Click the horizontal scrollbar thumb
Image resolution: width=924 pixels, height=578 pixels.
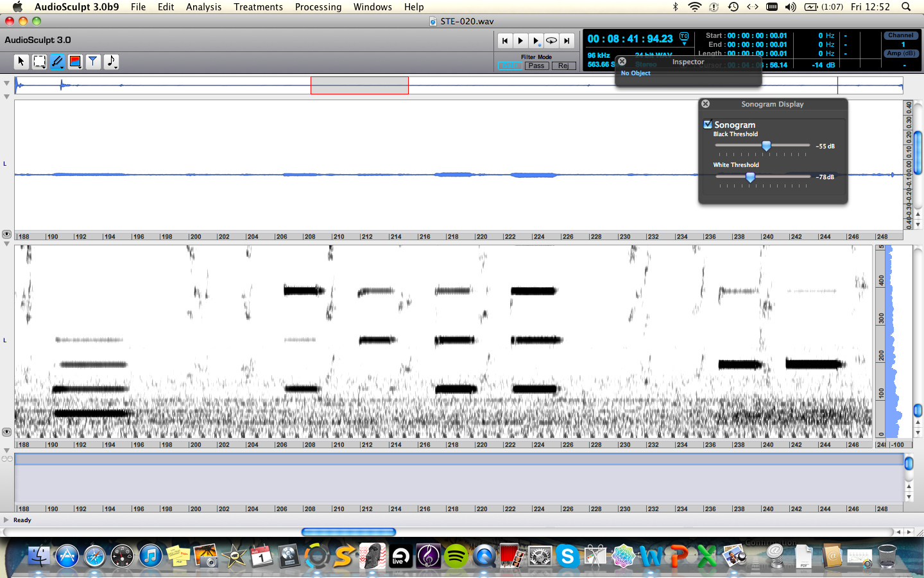(x=348, y=532)
